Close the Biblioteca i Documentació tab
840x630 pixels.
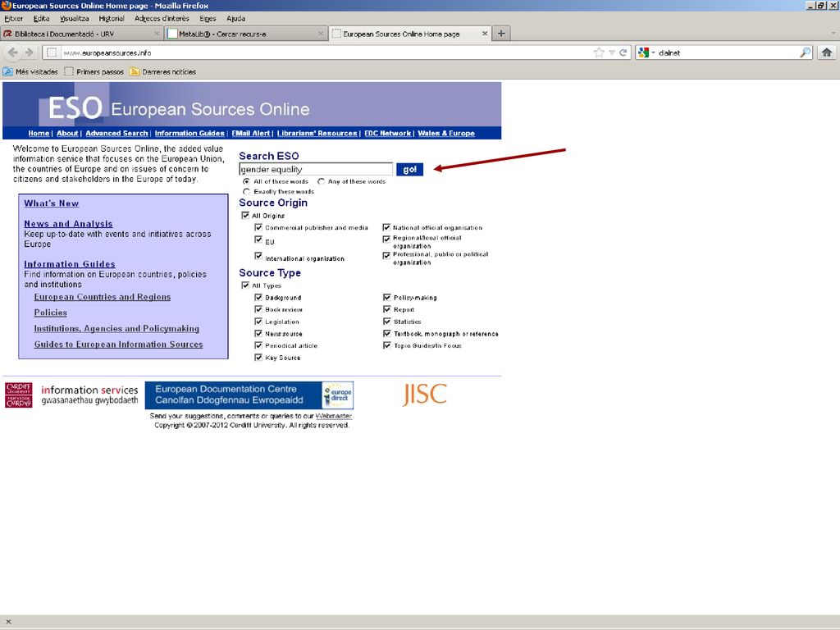pos(157,33)
